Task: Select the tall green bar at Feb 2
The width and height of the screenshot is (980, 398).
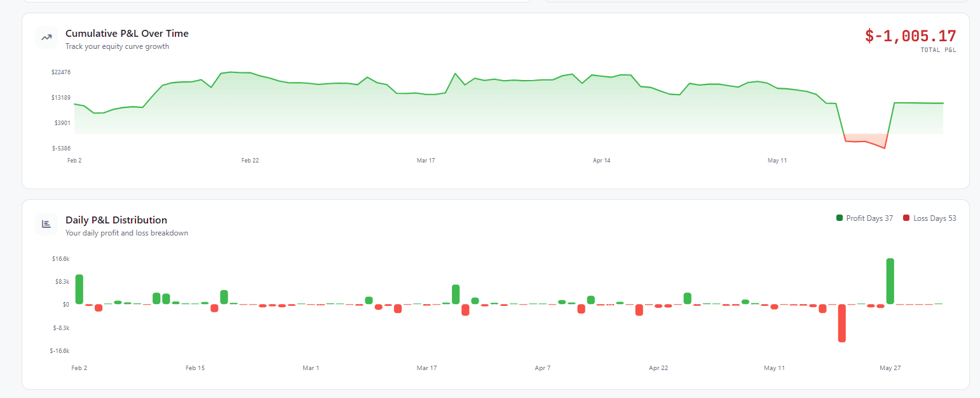Action: 79,289
